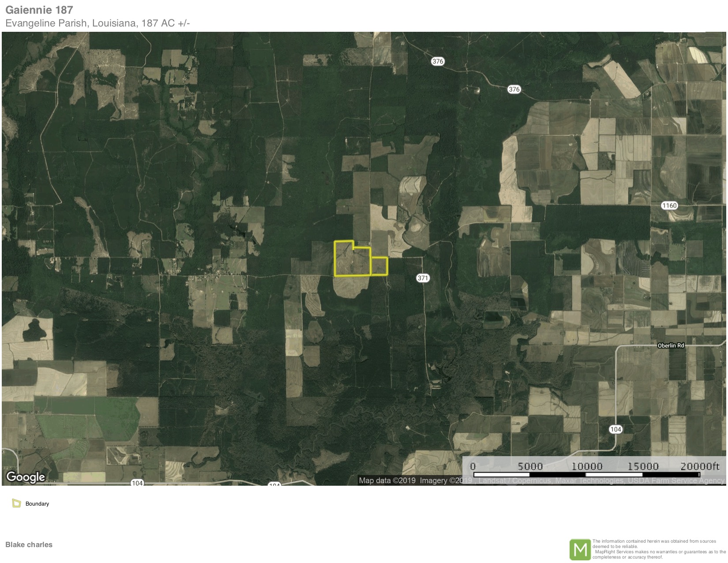
Task: Click the 104 shield below Oberlin Rd
Action: click(615, 429)
